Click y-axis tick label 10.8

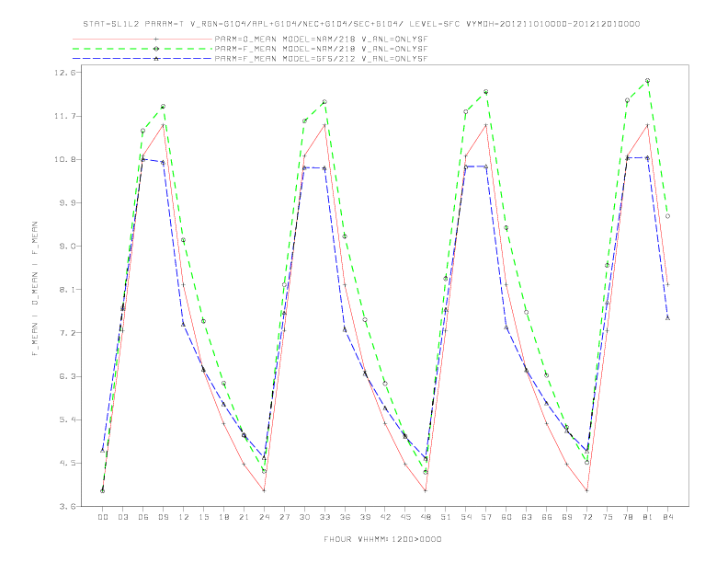click(x=65, y=159)
